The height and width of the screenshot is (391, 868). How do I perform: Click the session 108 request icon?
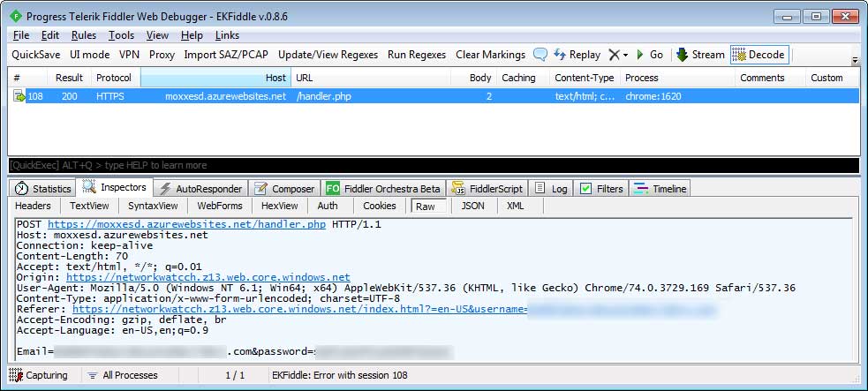click(19, 96)
